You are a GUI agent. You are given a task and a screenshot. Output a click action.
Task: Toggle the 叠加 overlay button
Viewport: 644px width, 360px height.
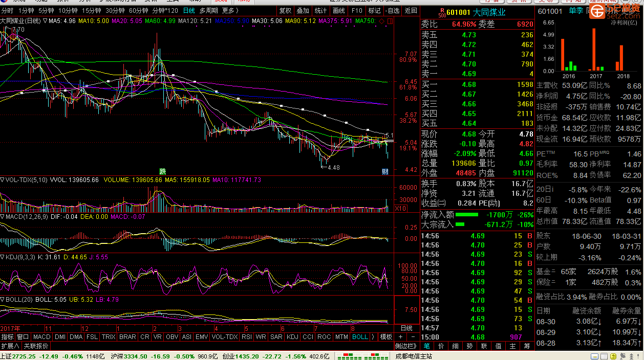pyautogui.click(x=303, y=11)
